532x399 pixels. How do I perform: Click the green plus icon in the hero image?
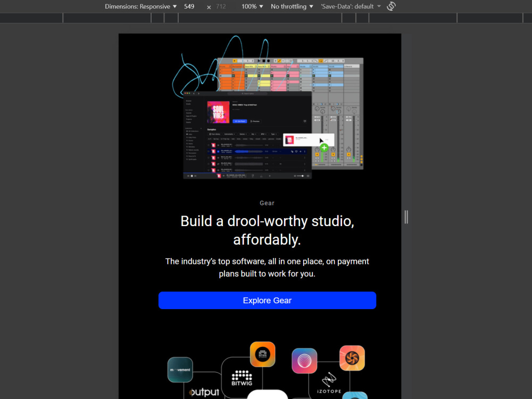(x=324, y=147)
